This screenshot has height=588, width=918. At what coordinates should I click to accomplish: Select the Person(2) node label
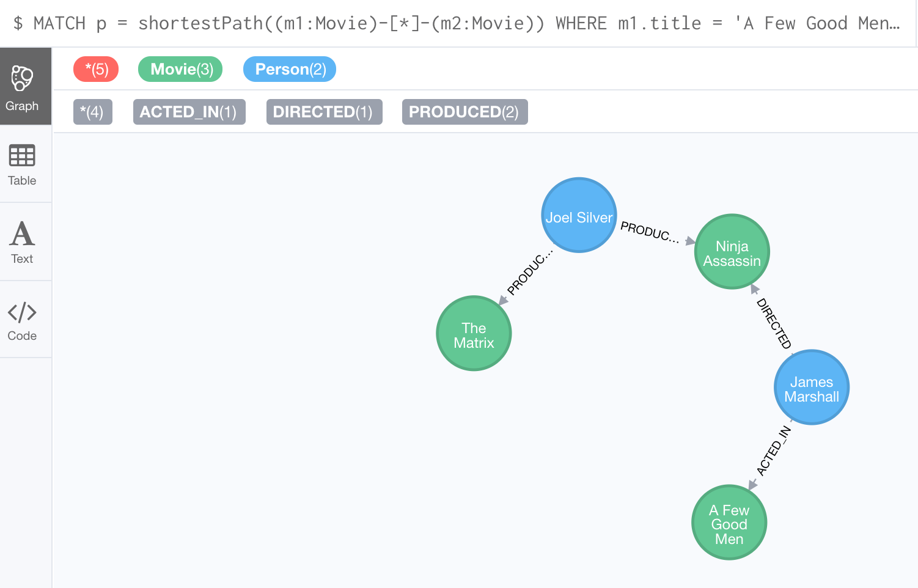(290, 69)
